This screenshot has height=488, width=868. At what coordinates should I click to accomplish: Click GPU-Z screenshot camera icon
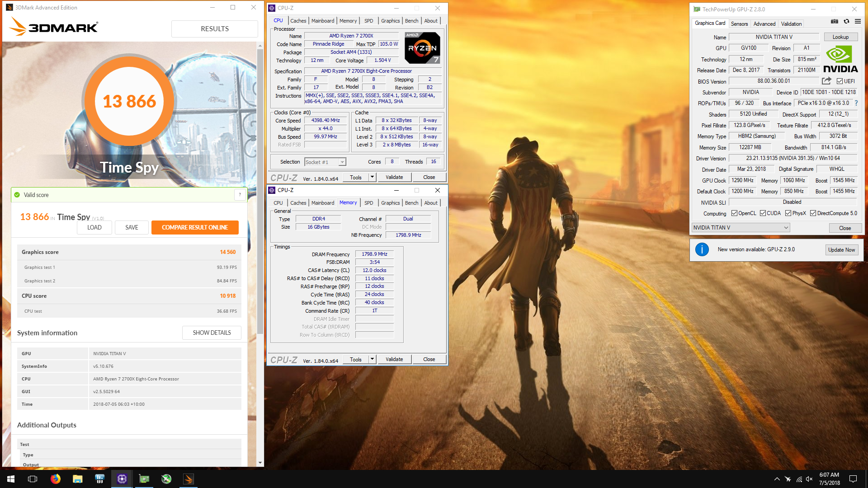click(x=835, y=22)
